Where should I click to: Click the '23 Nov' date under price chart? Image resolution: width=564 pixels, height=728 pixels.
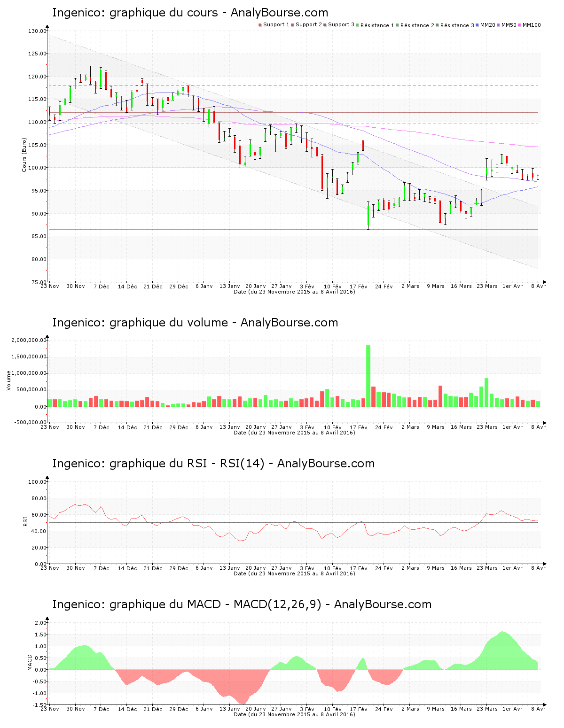(50, 286)
